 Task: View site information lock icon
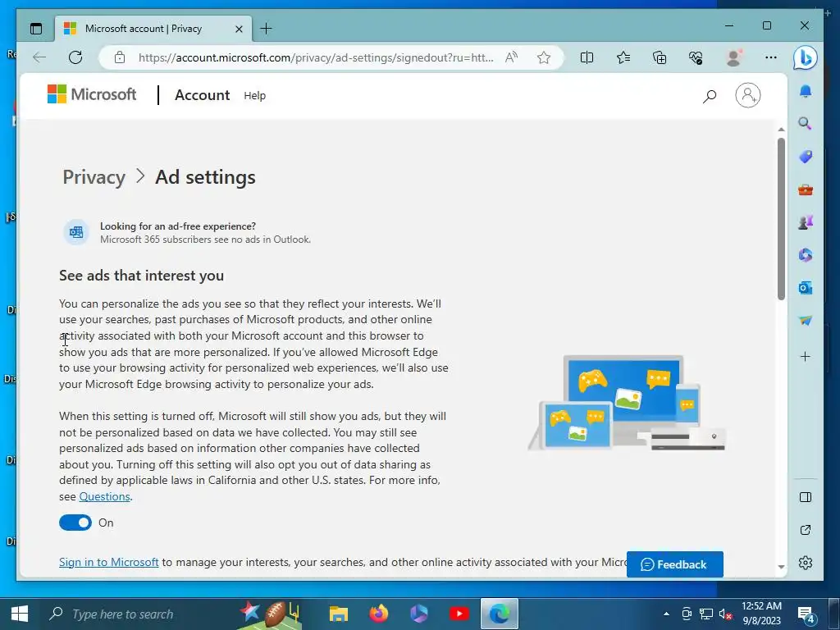(x=120, y=57)
